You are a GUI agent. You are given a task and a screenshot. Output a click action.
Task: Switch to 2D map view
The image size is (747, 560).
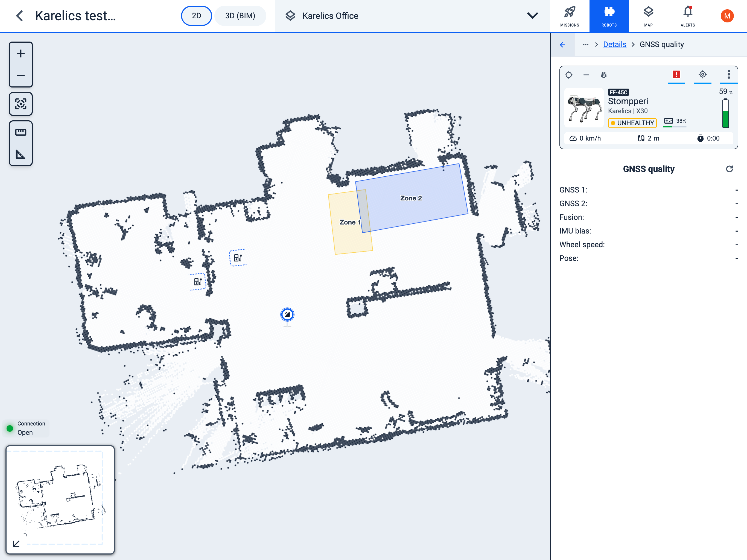tap(196, 16)
